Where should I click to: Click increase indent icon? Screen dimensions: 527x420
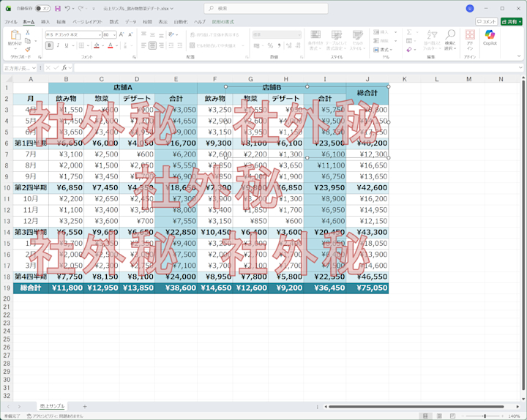[180, 45]
